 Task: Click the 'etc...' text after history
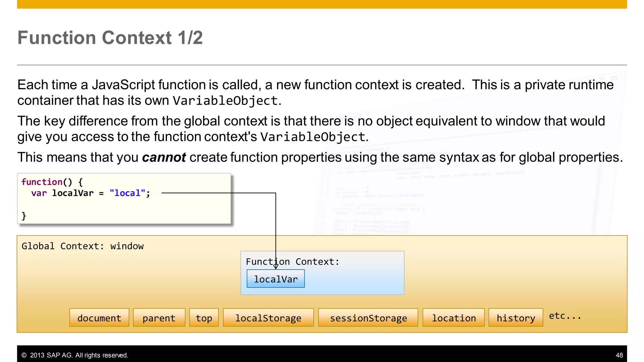click(x=565, y=315)
